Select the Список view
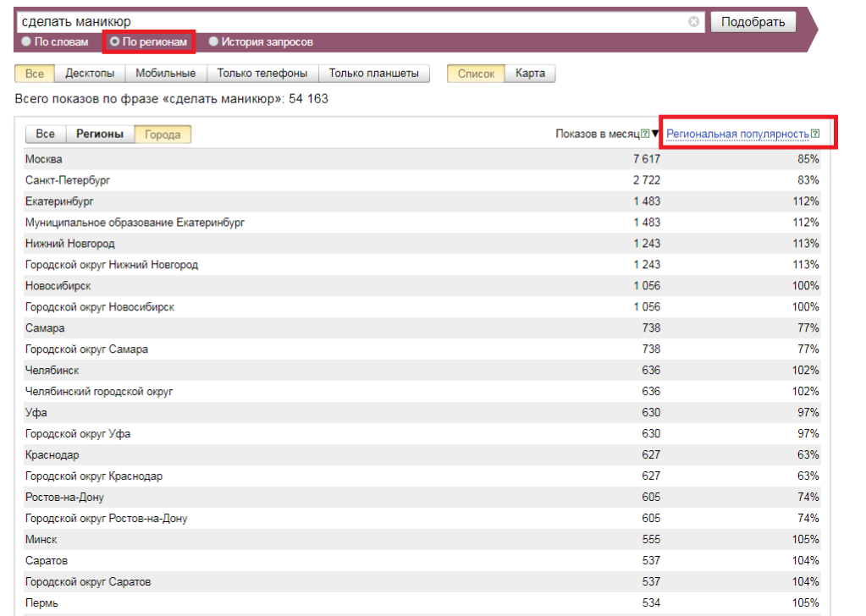Image resolution: width=866 pixels, height=616 pixels. coord(476,74)
